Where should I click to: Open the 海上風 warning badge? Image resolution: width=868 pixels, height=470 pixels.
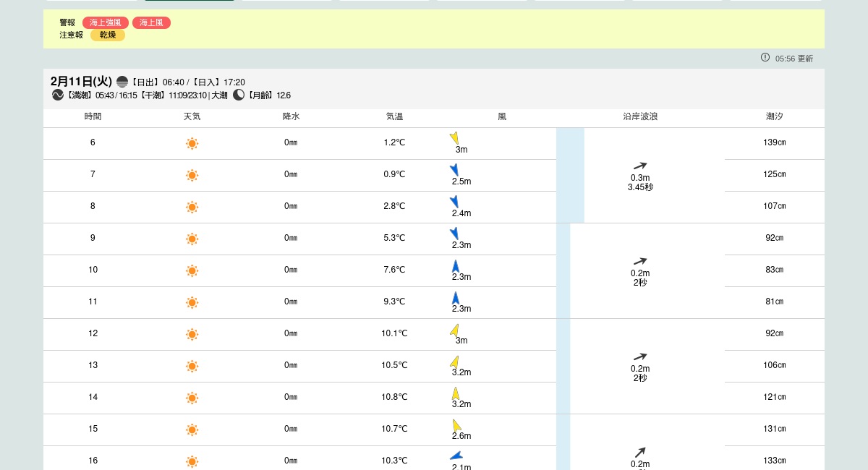(x=151, y=22)
